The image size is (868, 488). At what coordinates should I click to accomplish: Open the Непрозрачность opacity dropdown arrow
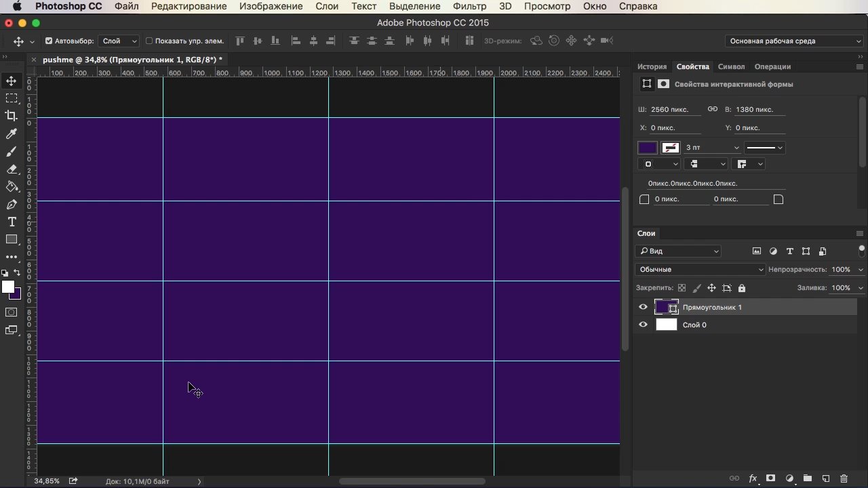(861, 270)
